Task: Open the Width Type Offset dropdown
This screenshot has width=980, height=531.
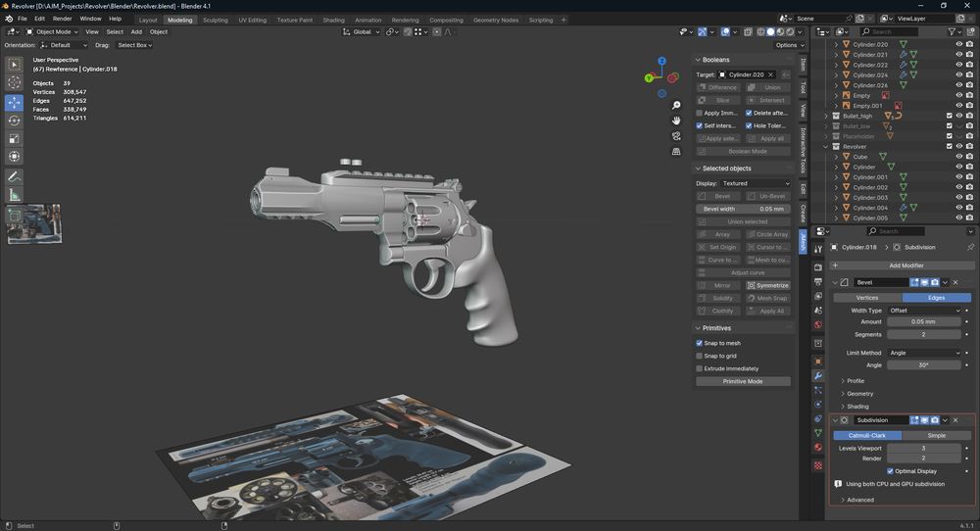Action: pyautogui.click(x=924, y=311)
